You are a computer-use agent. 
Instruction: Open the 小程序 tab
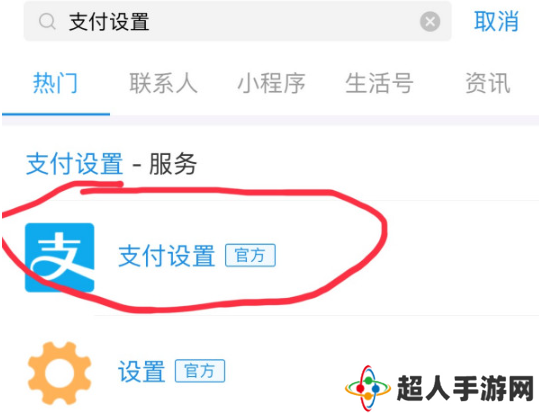(x=272, y=83)
